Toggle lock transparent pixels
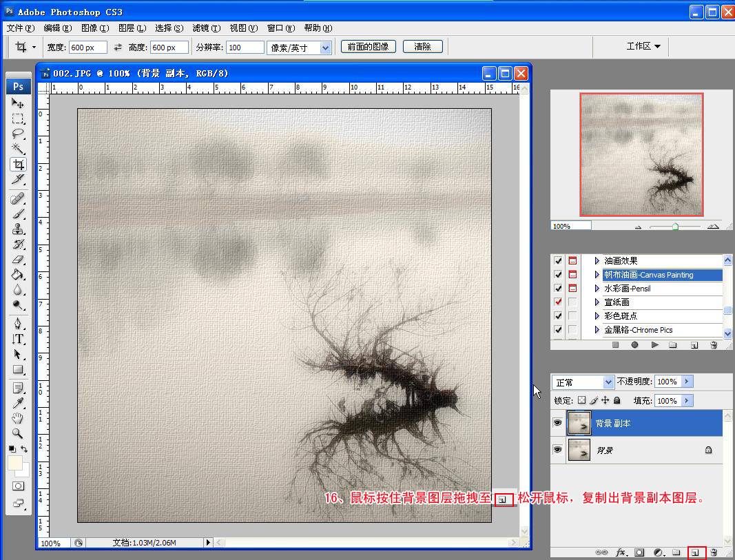The width and height of the screenshot is (735, 560). [x=581, y=400]
